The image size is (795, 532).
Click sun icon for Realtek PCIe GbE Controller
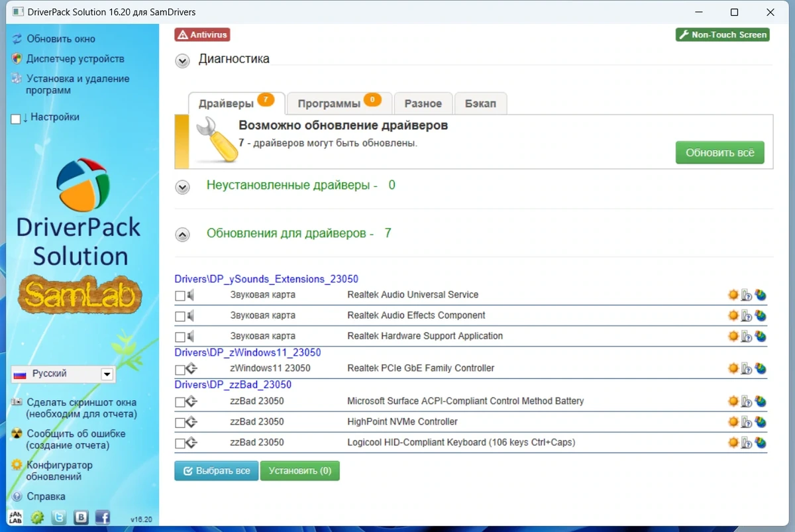(733, 368)
